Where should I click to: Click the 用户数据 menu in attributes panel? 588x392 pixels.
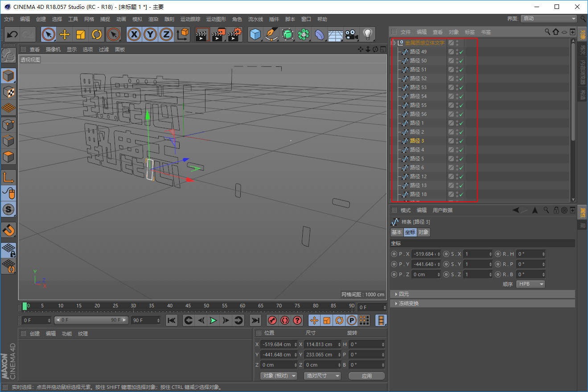click(443, 210)
